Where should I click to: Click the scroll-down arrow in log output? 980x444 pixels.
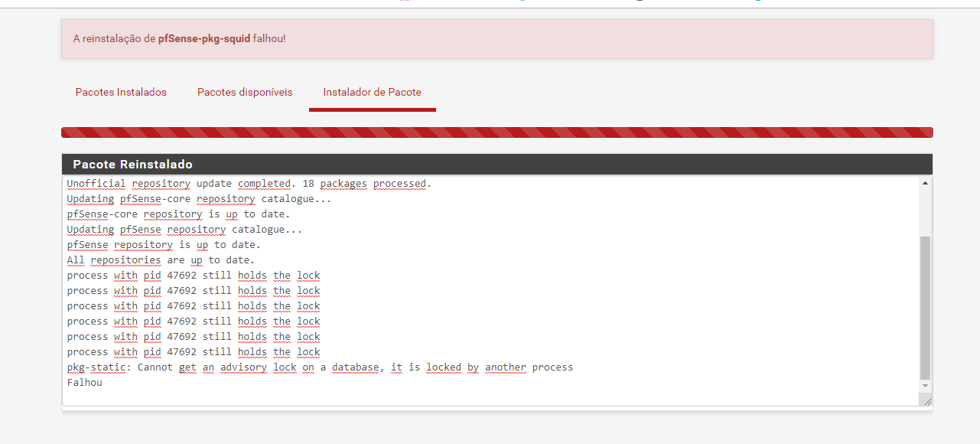[x=926, y=386]
